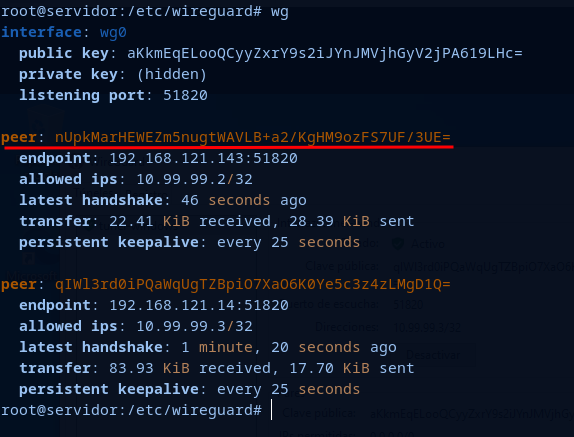Screen dimensions: 574x437
Task: Click the faint Clave pública label at bottom
Action: click(x=319, y=414)
